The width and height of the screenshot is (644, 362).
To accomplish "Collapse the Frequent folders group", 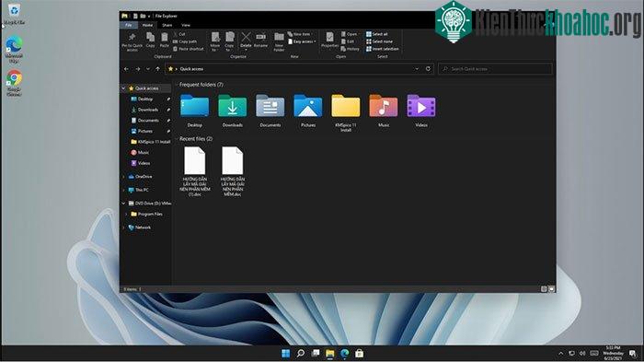I will click(x=177, y=85).
